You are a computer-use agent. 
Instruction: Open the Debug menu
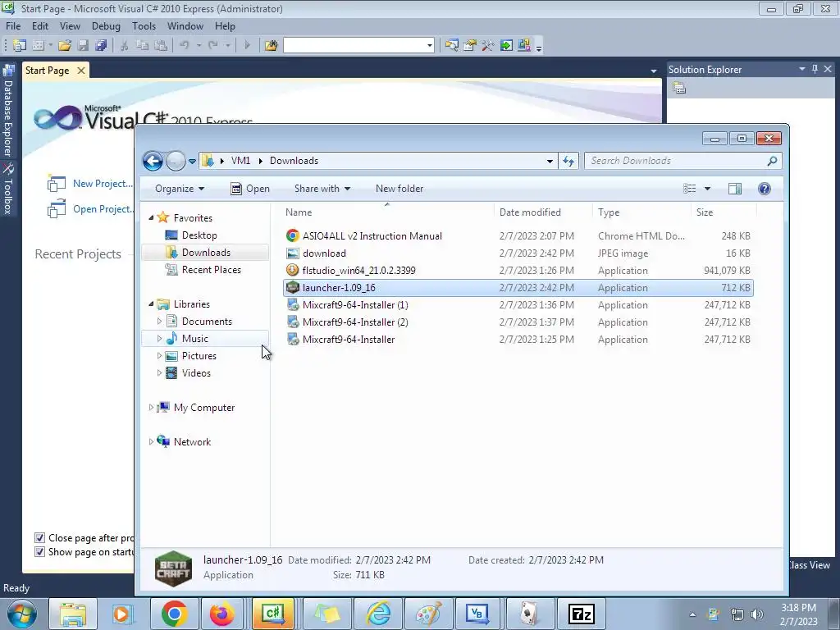[106, 25]
